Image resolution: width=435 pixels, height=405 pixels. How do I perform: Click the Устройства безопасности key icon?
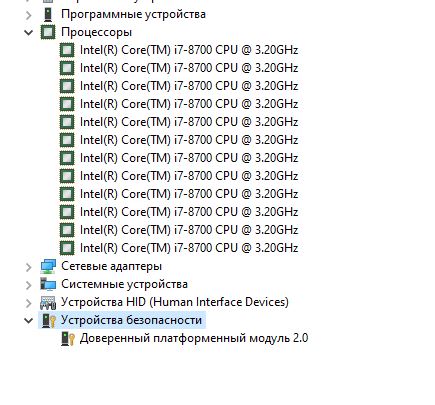(x=48, y=320)
